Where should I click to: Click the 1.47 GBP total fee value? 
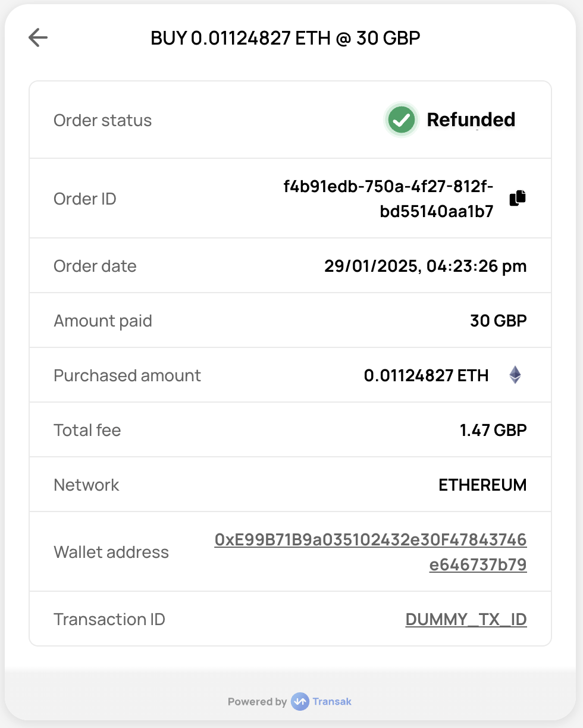point(493,430)
